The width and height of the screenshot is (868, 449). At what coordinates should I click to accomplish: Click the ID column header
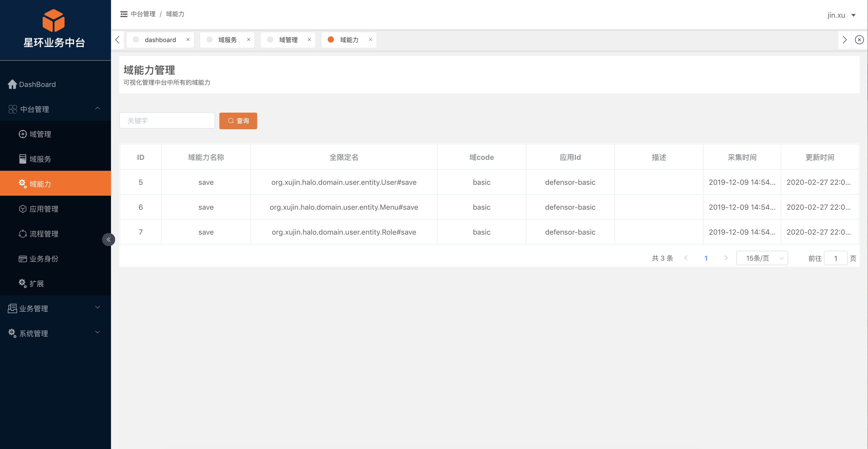[x=141, y=157]
